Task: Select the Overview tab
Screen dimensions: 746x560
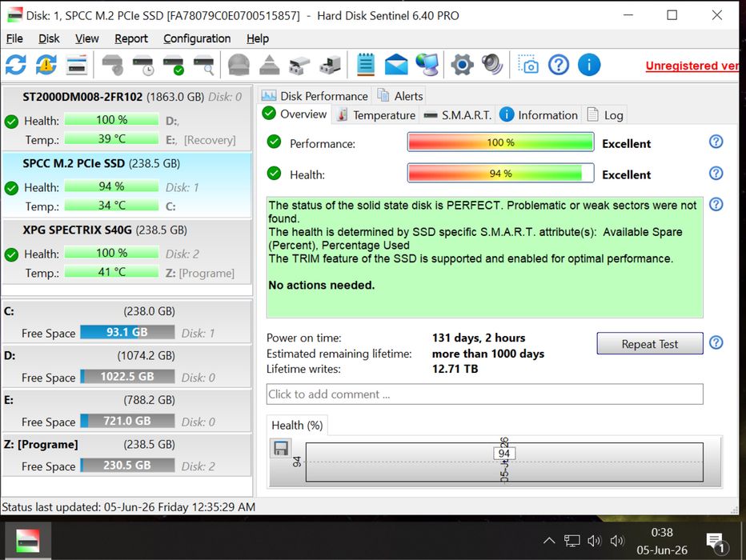Action: 295,114
